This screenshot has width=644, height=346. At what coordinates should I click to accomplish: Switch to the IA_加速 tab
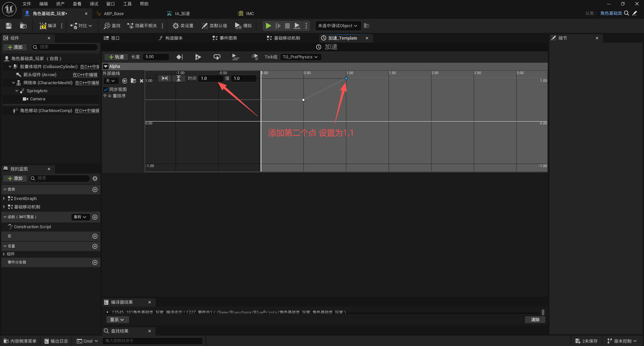click(x=182, y=14)
